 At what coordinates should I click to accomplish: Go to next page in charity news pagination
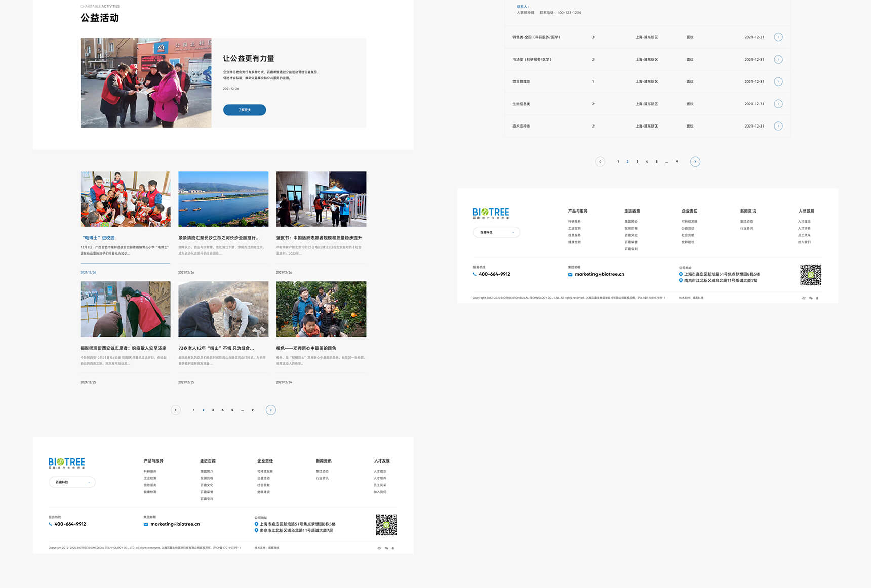tap(271, 410)
